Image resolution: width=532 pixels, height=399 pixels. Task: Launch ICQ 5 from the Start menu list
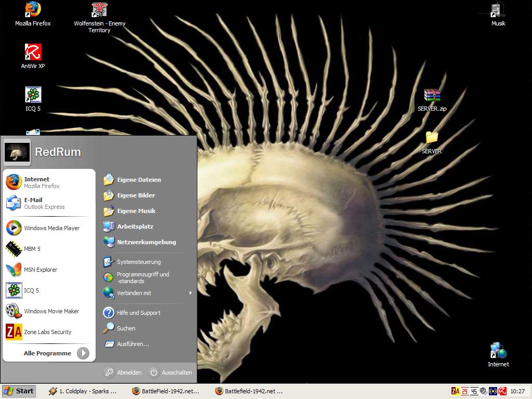point(49,290)
